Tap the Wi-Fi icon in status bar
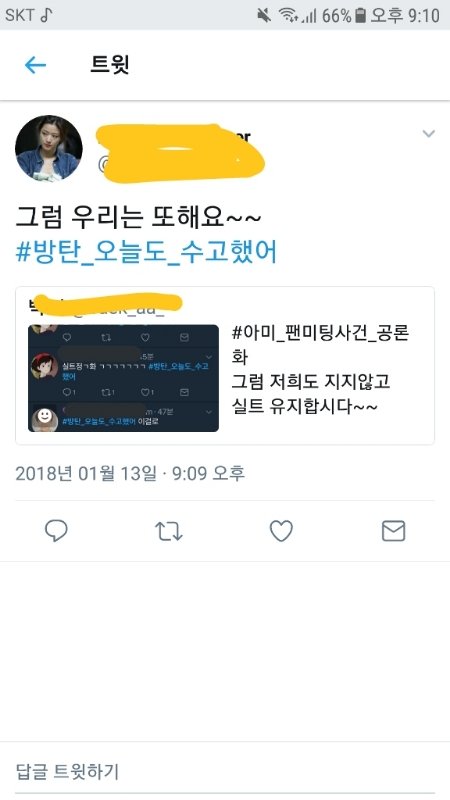 (x=289, y=15)
